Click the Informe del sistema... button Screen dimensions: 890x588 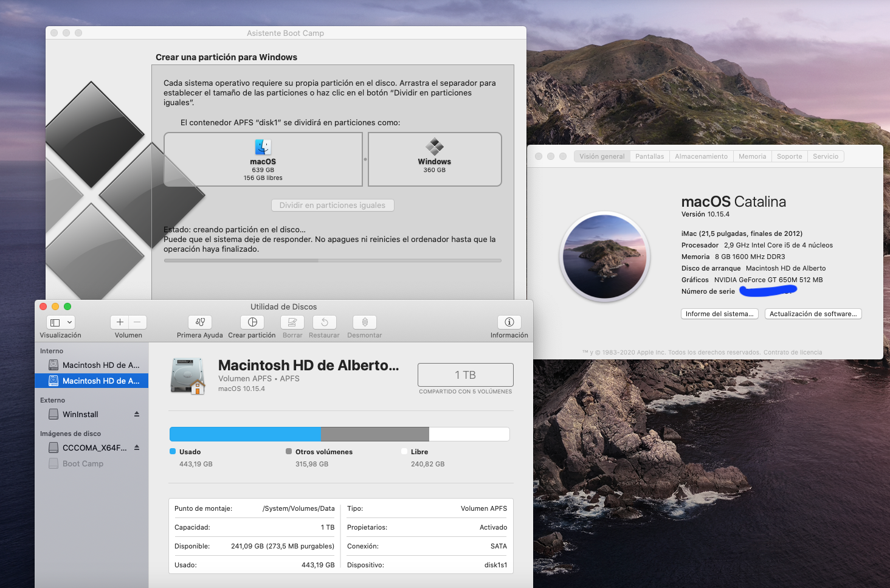click(720, 314)
